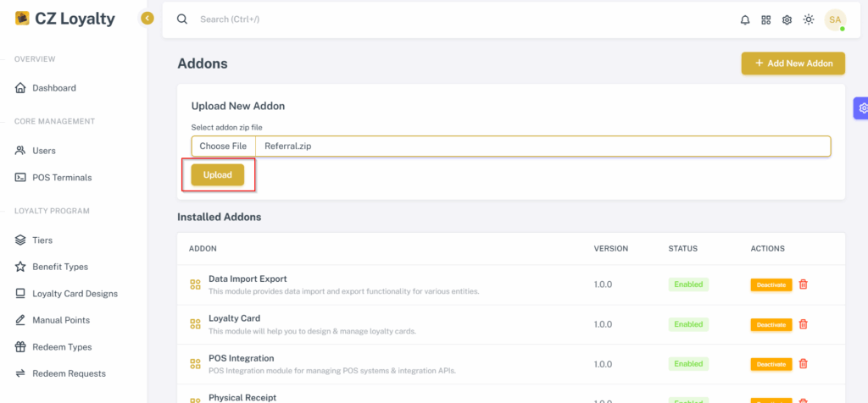Click the Manual Points pencil icon
Image resolution: width=868 pixels, height=403 pixels.
pos(20,319)
